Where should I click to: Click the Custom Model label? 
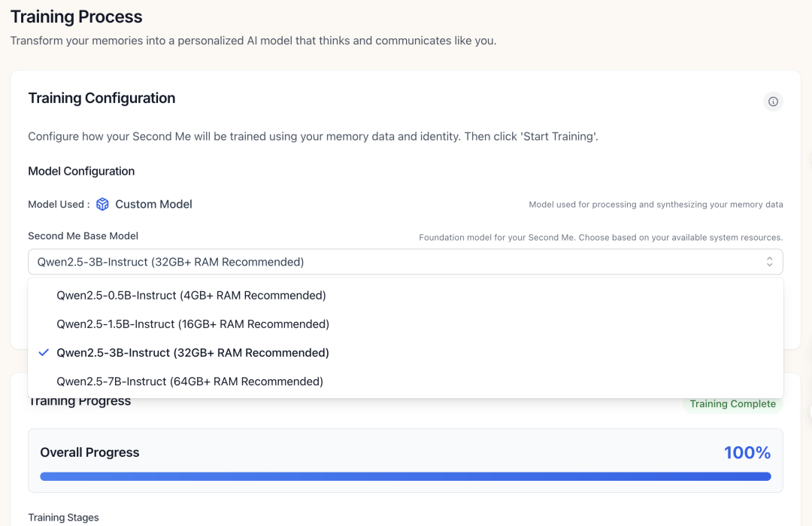coord(153,204)
